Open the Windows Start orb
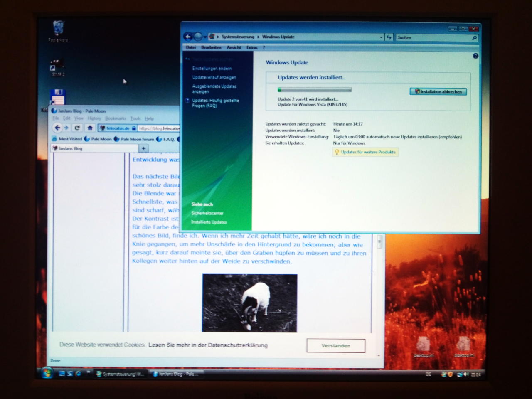 click(47, 373)
